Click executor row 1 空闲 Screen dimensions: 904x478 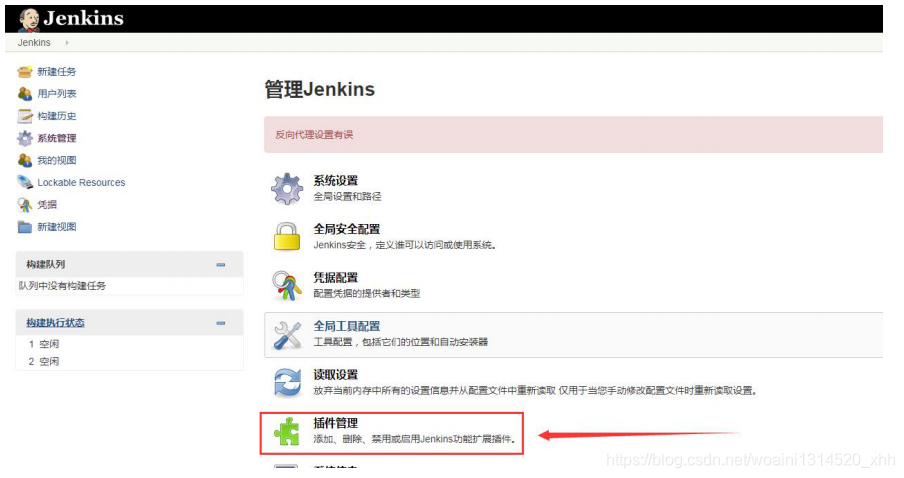pyautogui.click(x=129, y=344)
